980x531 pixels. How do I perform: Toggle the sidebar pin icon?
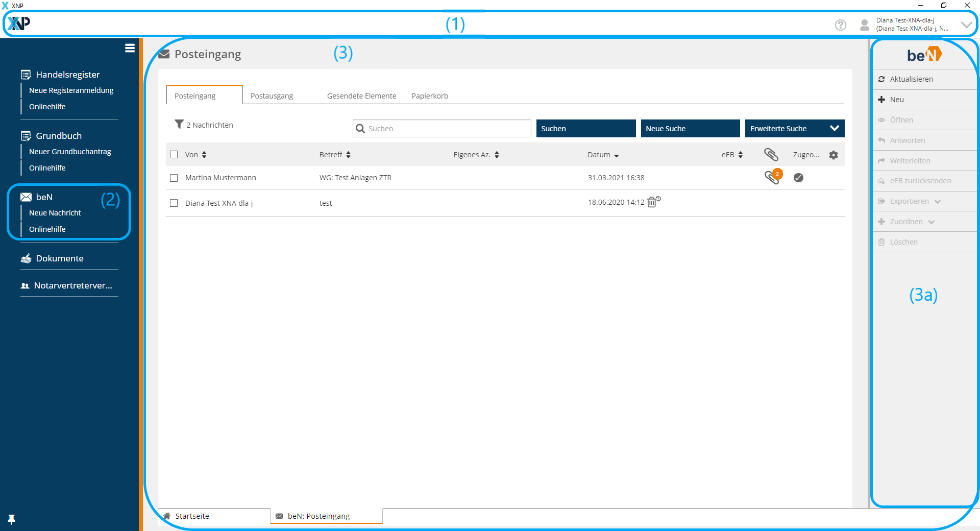coord(12,519)
